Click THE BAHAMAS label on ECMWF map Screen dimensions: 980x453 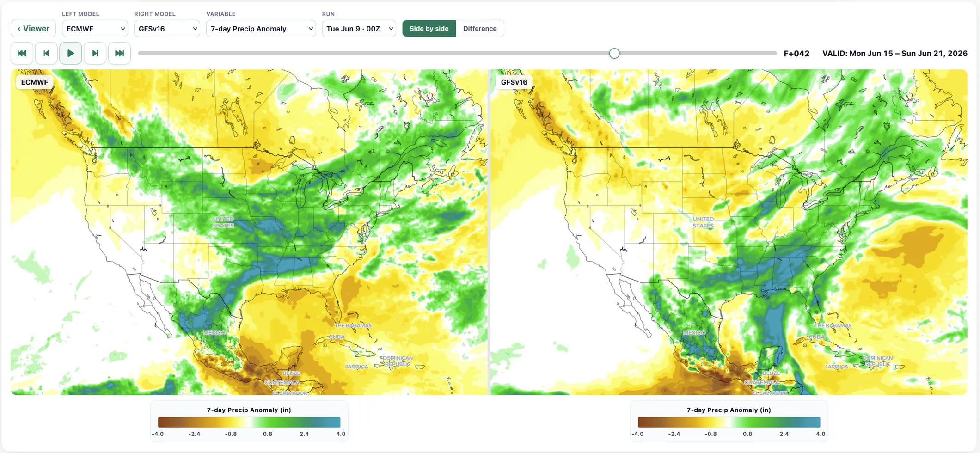click(353, 326)
